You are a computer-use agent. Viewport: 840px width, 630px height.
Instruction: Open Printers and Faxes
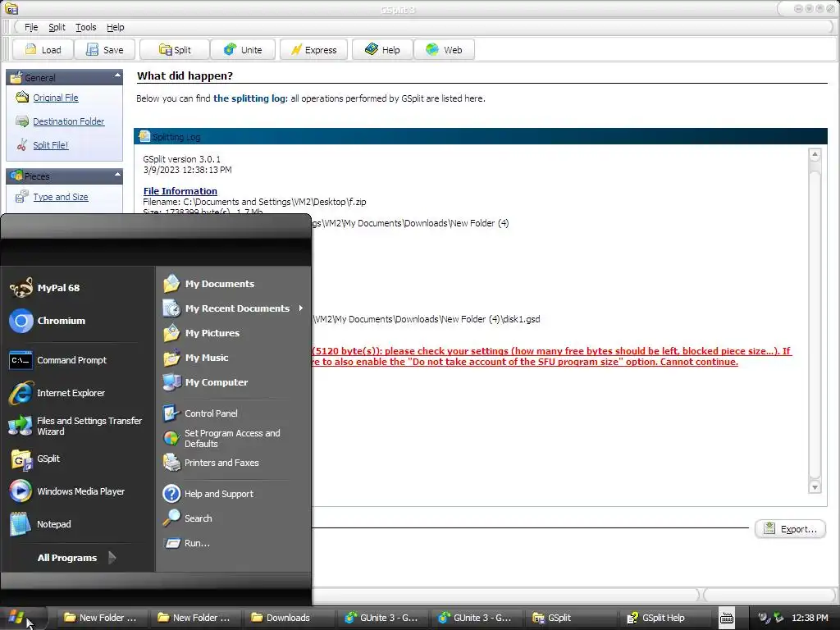(234, 463)
